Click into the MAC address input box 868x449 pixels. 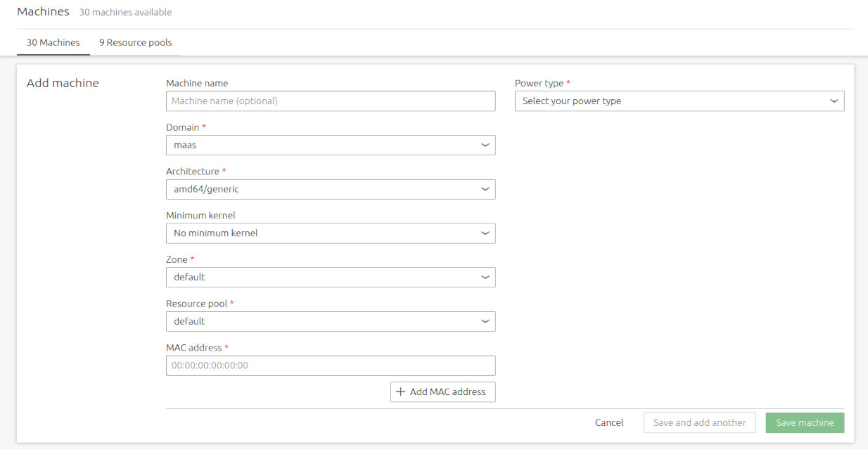click(331, 365)
